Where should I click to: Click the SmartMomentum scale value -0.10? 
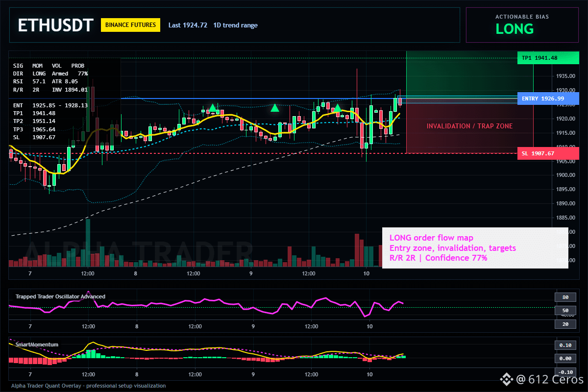(x=565, y=372)
